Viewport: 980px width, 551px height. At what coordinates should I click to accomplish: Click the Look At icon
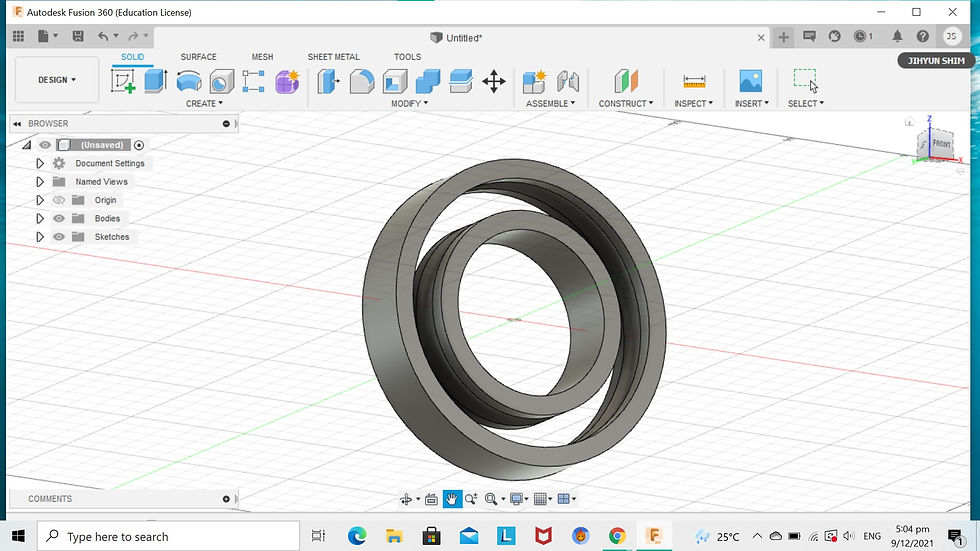tap(431, 499)
